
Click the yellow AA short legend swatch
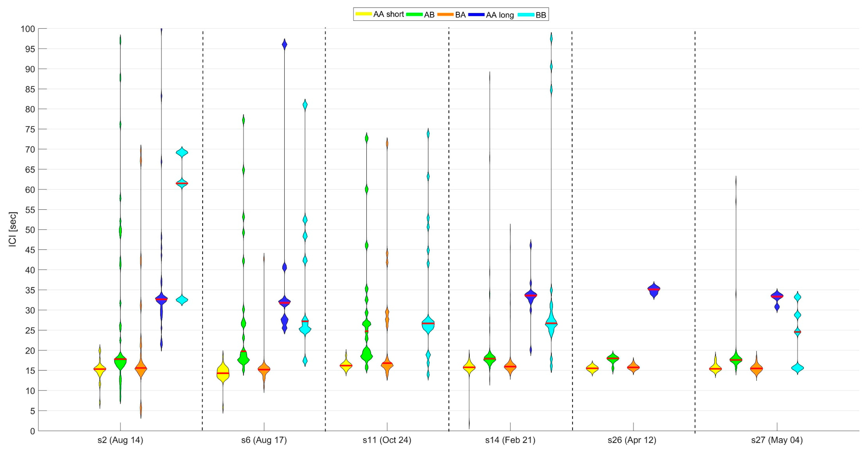tap(363, 14)
